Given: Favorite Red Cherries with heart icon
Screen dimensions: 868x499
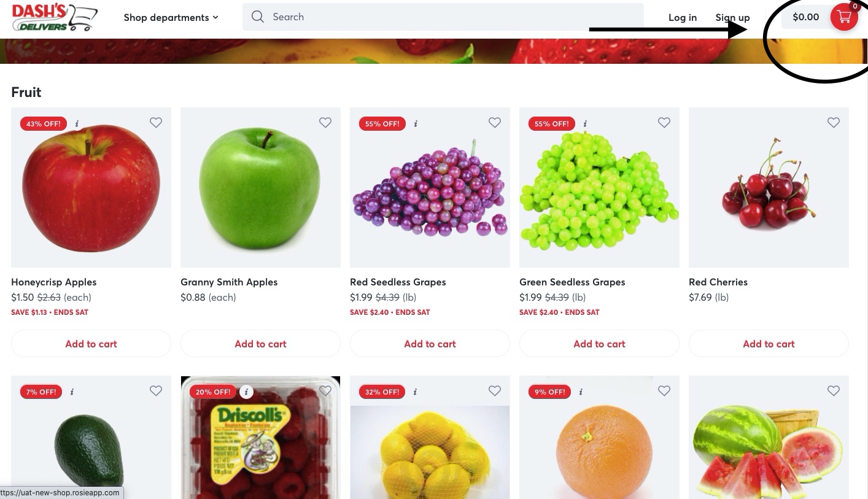Looking at the screenshot, I should [834, 123].
